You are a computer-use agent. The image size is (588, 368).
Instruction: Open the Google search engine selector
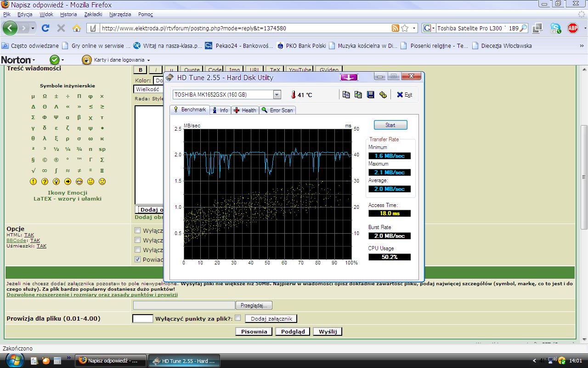429,28
